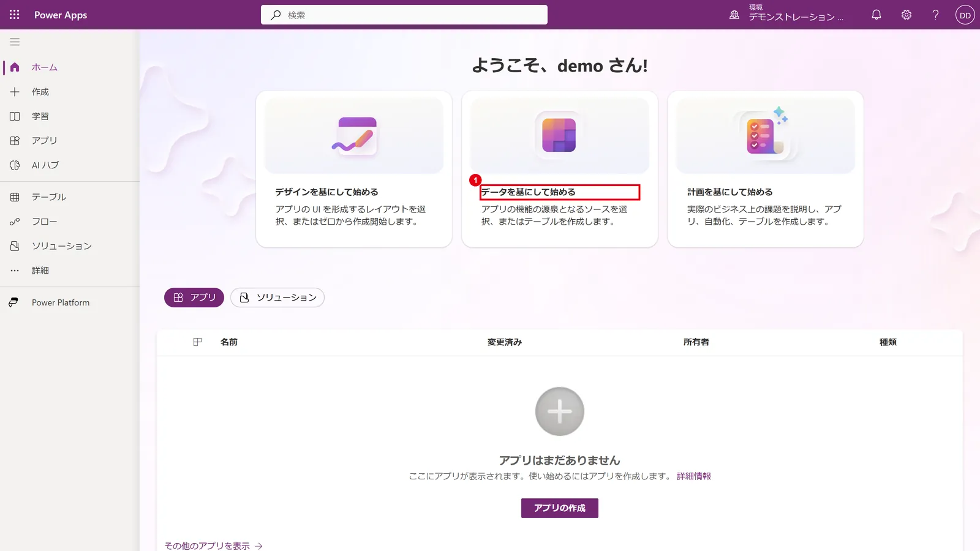Open Power Platform in the sidebar
This screenshot has height=551, width=980.
[61, 302]
